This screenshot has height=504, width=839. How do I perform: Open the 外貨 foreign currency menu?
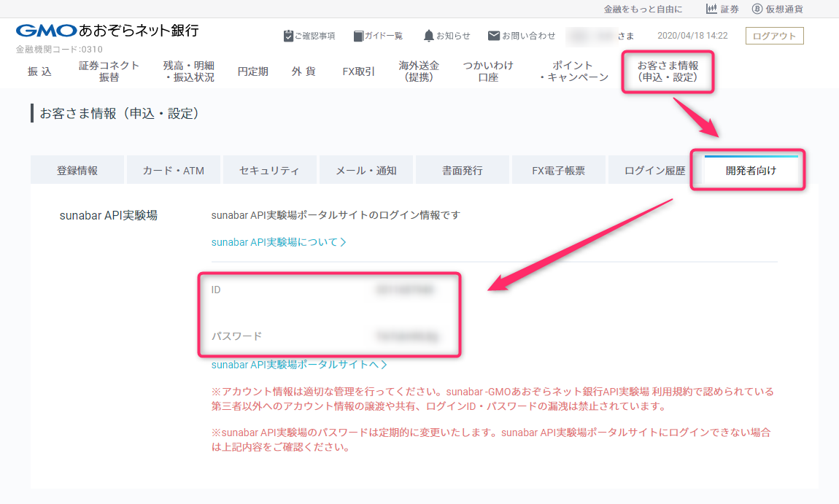point(303,71)
